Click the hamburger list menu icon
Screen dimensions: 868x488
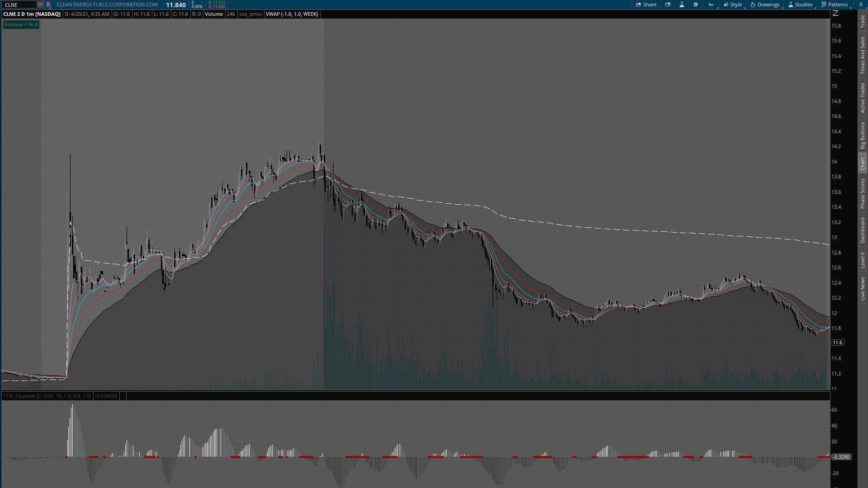[x=860, y=5]
